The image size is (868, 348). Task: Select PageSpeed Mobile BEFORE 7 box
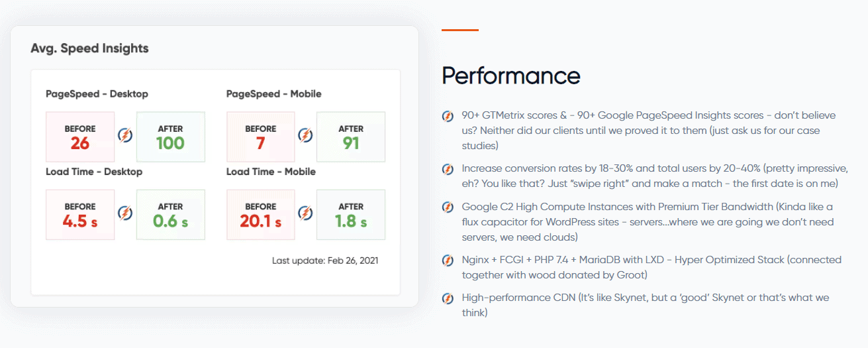pos(261,137)
